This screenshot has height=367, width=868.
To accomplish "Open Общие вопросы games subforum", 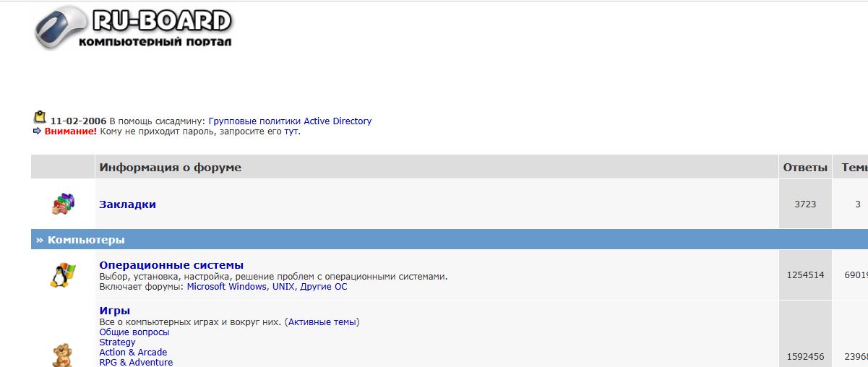I will [134, 332].
